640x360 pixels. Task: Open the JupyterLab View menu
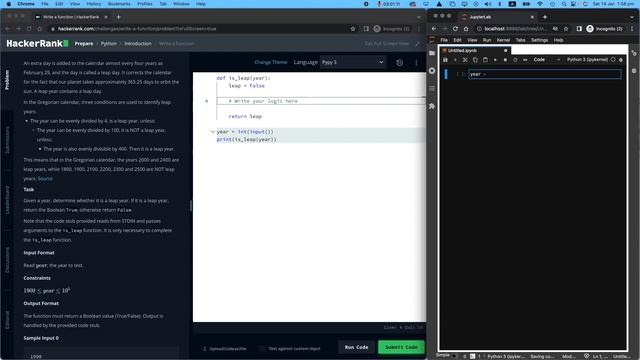(x=472, y=40)
